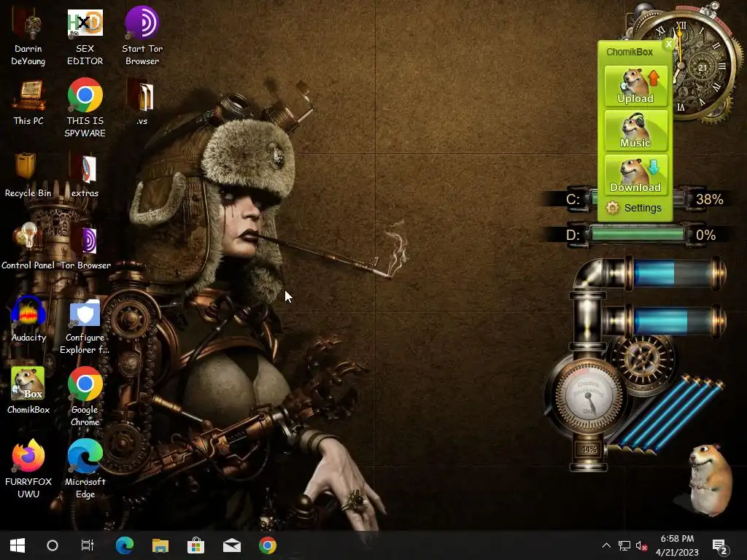Show hidden system tray icons

coord(606,545)
